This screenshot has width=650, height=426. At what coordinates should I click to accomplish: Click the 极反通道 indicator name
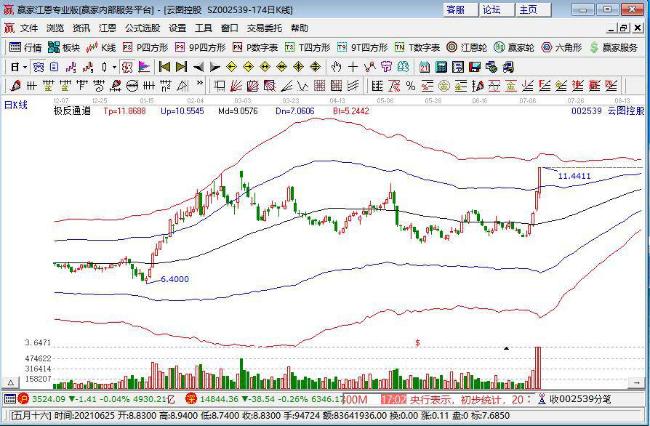72,111
